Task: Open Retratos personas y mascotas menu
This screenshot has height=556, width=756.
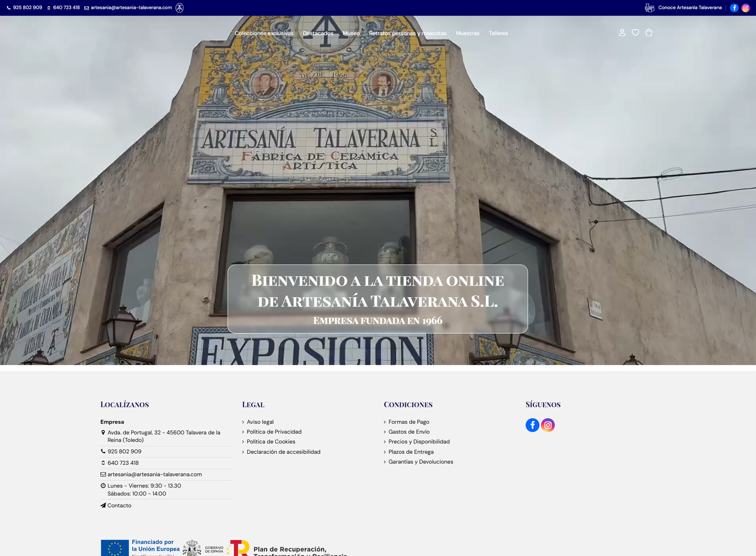Action: [408, 33]
